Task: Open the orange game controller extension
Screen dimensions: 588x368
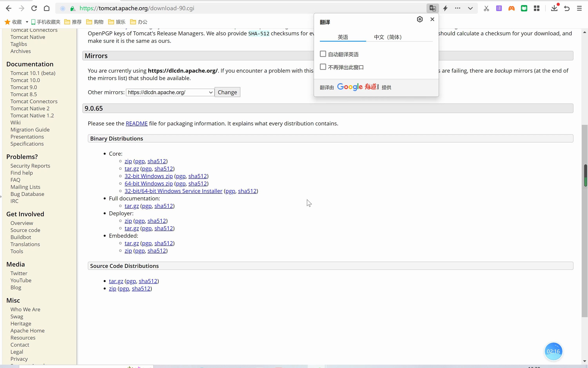Action: tap(512, 8)
